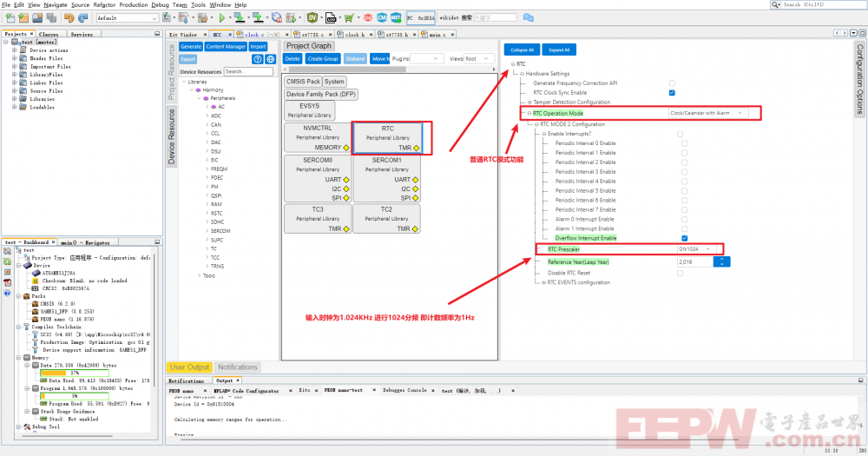Click the red Microchip icon in toolbar
Image resolution: width=868 pixels, height=456 pixels.
368,17
